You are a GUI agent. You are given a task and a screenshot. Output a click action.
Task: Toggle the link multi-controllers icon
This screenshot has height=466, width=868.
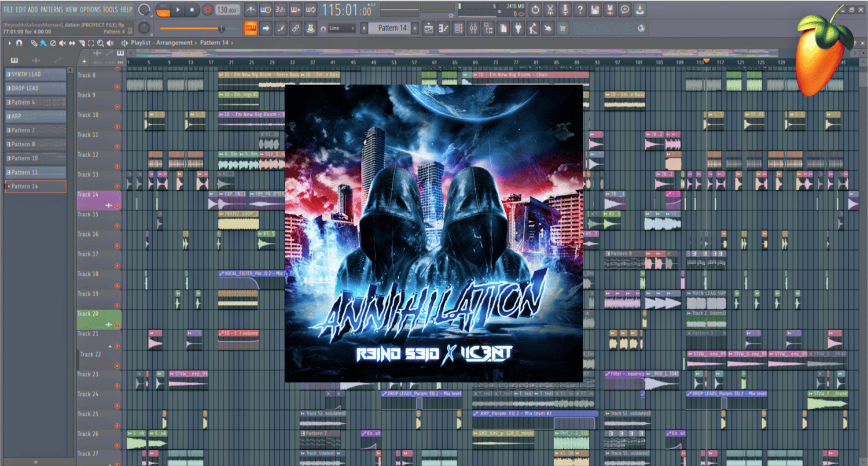pos(296,28)
